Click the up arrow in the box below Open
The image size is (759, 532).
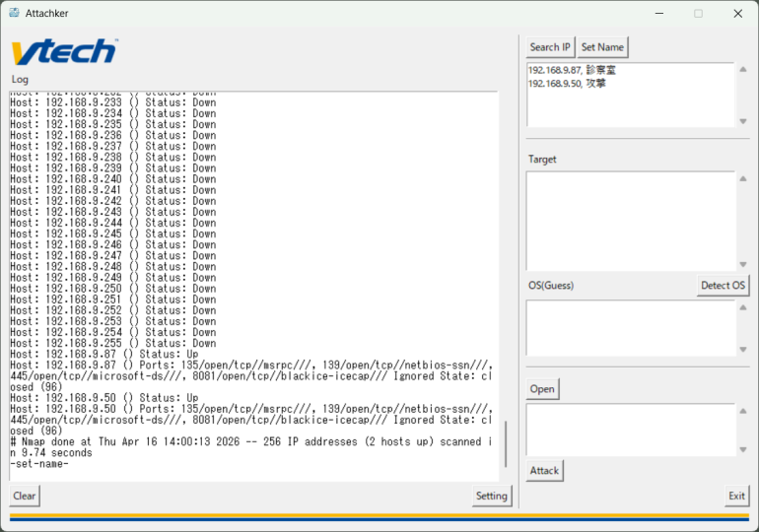(742, 410)
